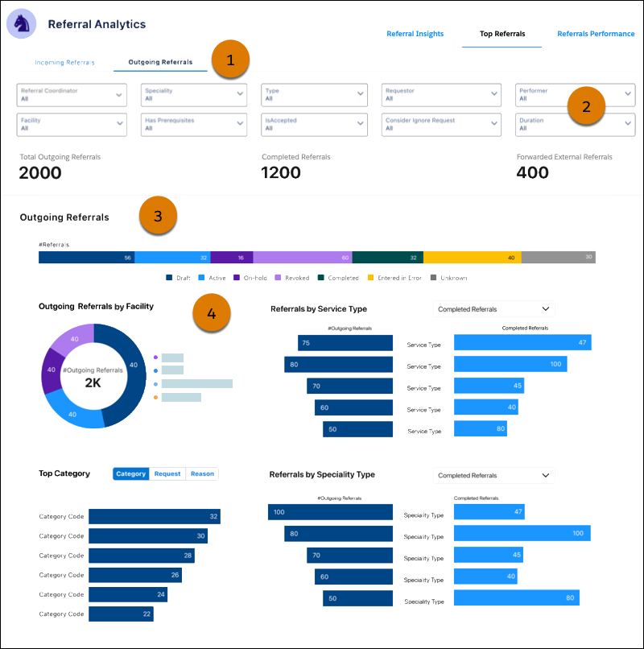Switch to Incoming Referrals tab
This screenshot has width=644, height=649.
click(64, 63)
